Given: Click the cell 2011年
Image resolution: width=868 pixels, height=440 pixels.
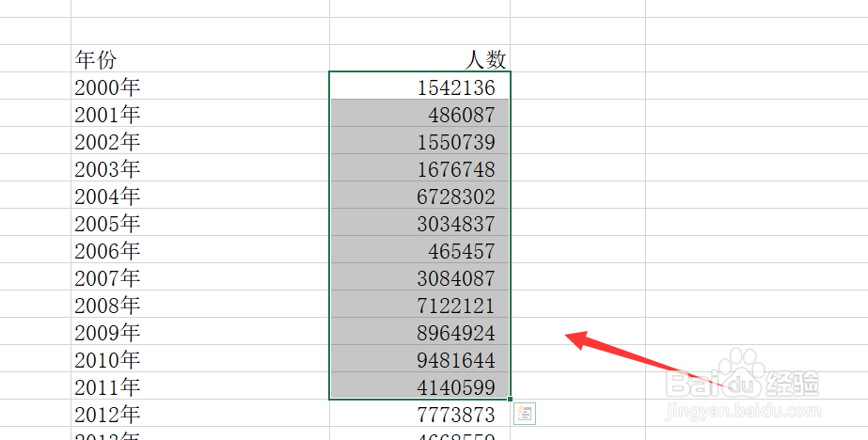Looking at the screenshot, I should pyautogui.click(x=200, y=385).
